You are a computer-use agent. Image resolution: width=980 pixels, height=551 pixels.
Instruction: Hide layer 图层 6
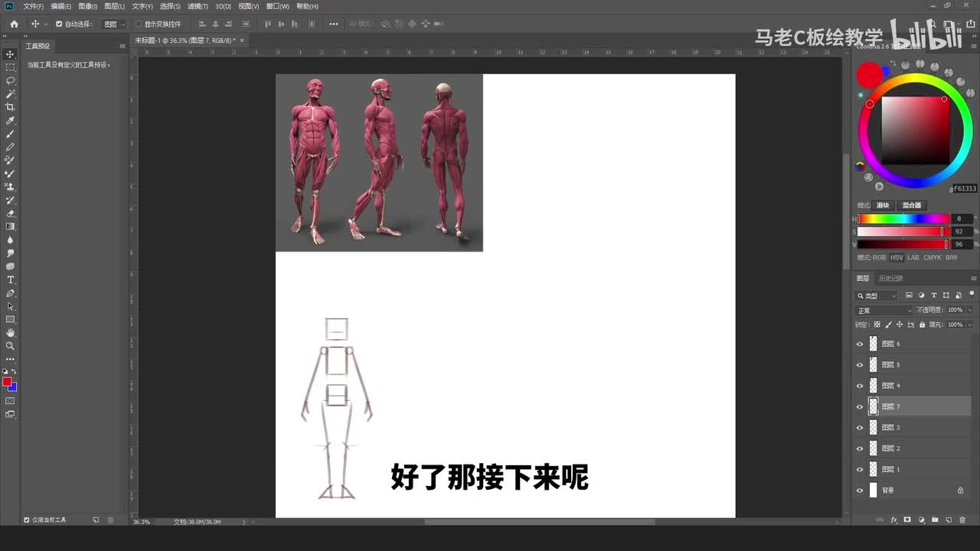860,344
